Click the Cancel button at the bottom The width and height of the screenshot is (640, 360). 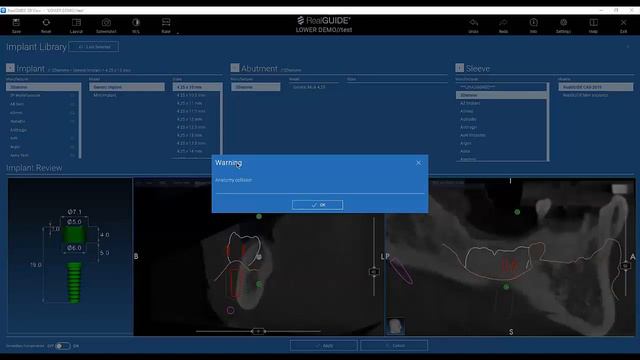click(394, 346)
